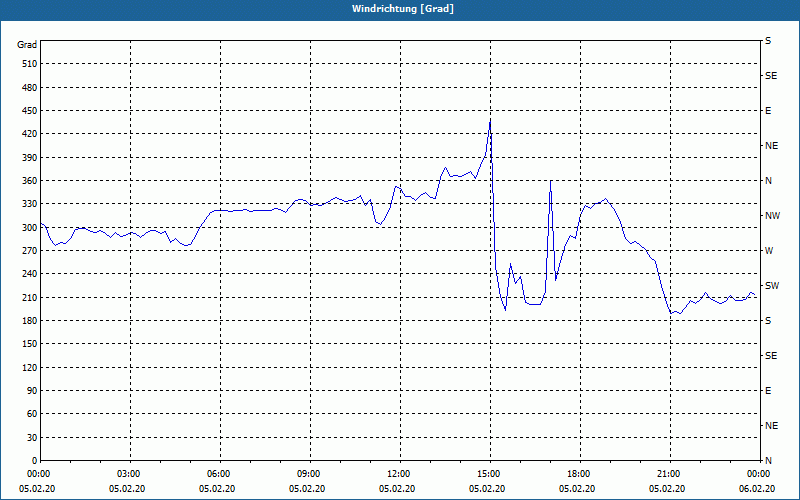Click the 06.02.20 date label
Viewport: 800px width, 500px height.
click(x=757, y=488)
